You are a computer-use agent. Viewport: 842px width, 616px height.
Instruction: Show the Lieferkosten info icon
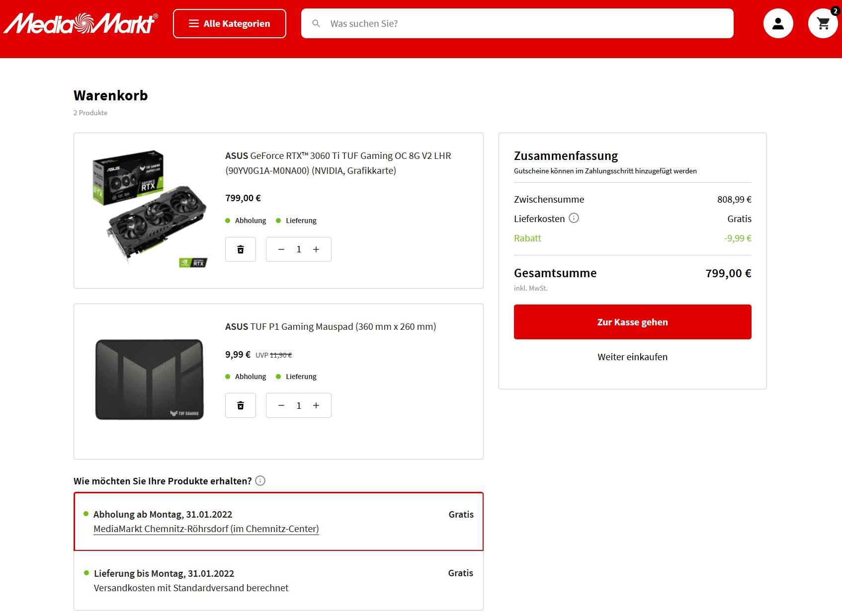tap(574, 218)
